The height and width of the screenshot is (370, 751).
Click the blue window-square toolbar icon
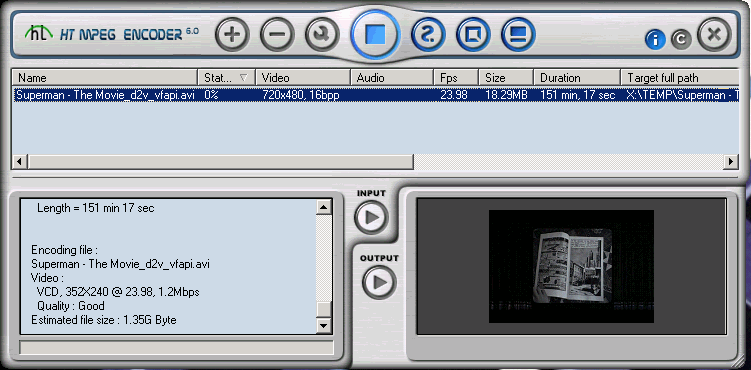473,34
